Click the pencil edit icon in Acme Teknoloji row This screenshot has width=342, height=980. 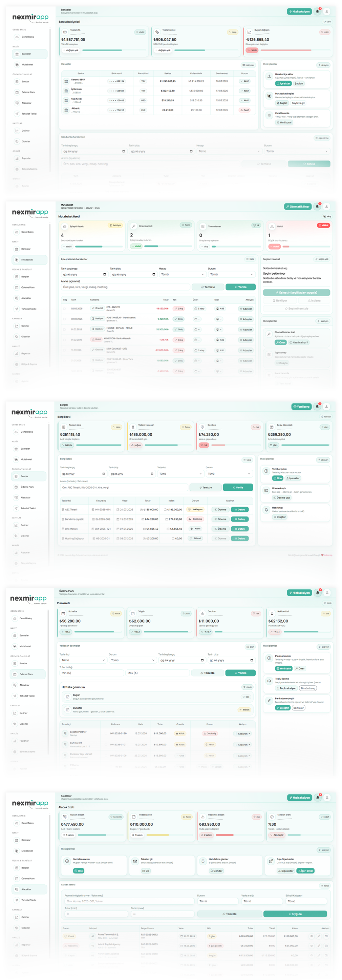[319, 936]
